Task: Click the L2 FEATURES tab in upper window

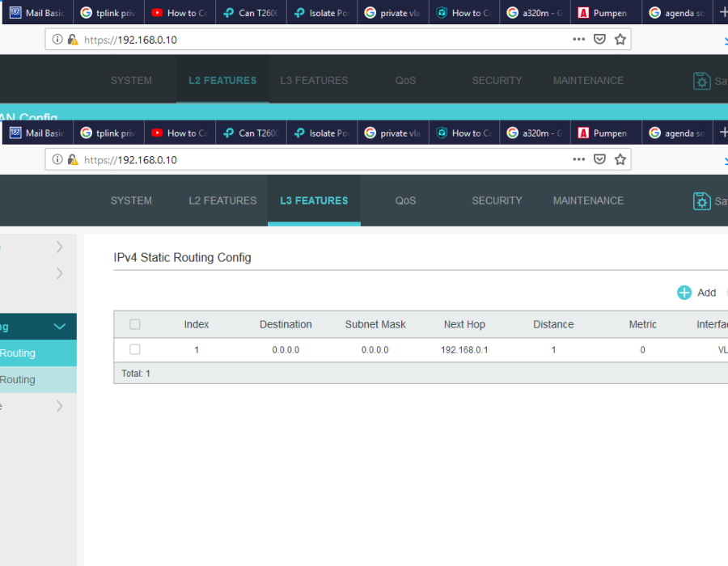Action: click(222, 80)
